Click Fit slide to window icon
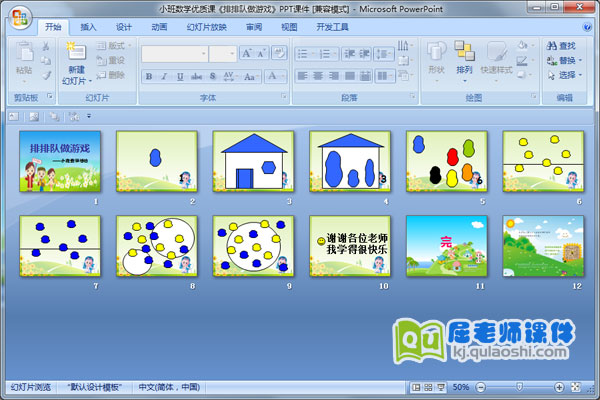 click(576, 387)
